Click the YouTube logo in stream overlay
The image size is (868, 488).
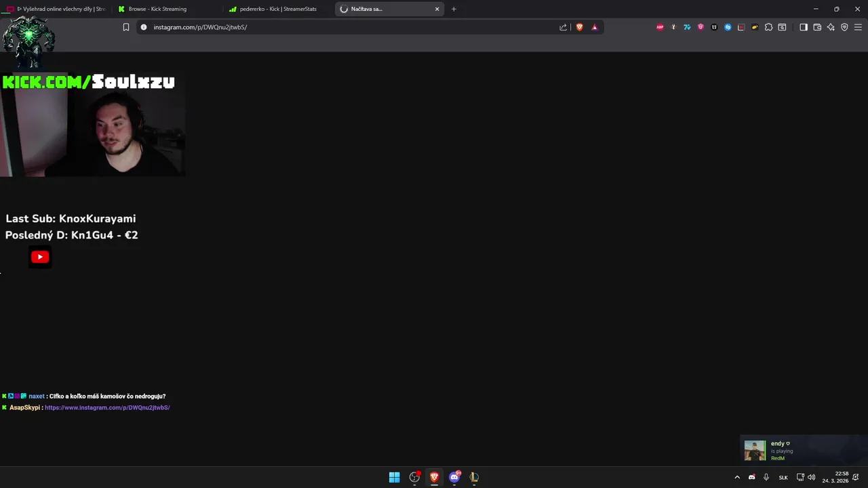click(40, 257)
